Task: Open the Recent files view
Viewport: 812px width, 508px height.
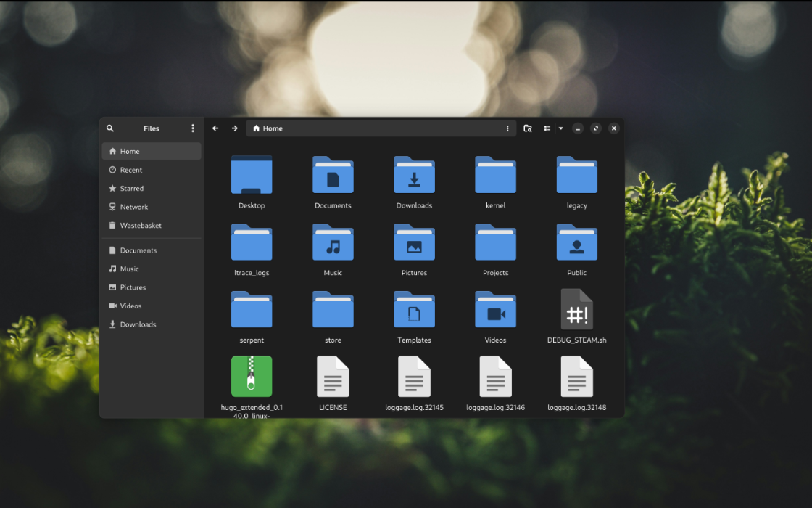Action: [131, 169]
